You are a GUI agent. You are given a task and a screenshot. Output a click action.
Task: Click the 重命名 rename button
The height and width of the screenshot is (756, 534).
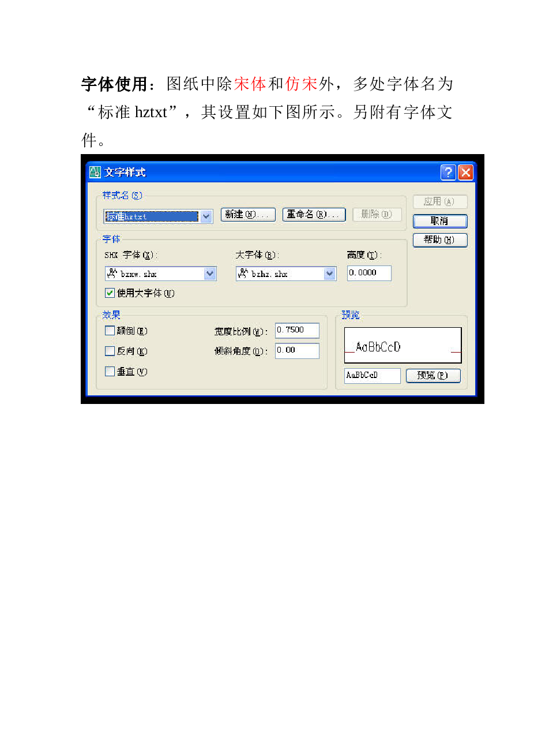point(314,214)
